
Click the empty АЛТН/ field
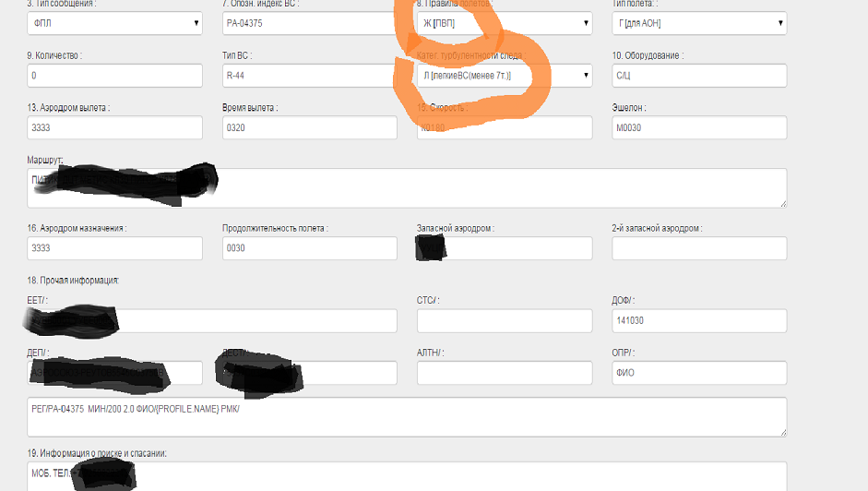504,373
